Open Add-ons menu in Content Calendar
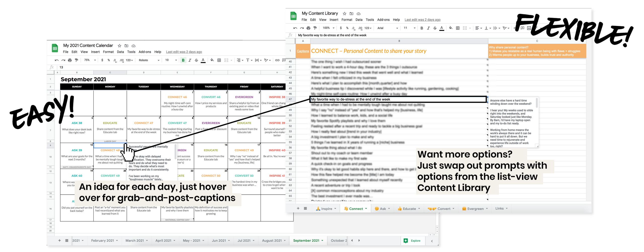This screenshot has width=644, height=252. pos(145,52)
